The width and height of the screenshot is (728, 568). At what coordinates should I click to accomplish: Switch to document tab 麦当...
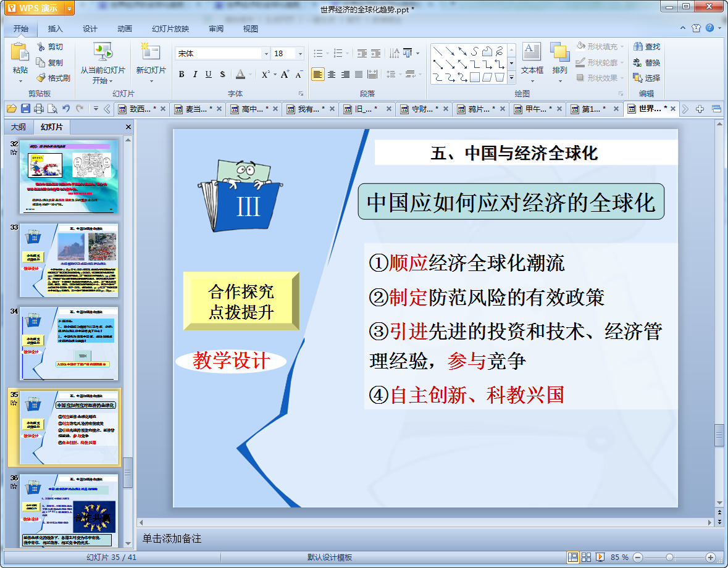(196, 109)
